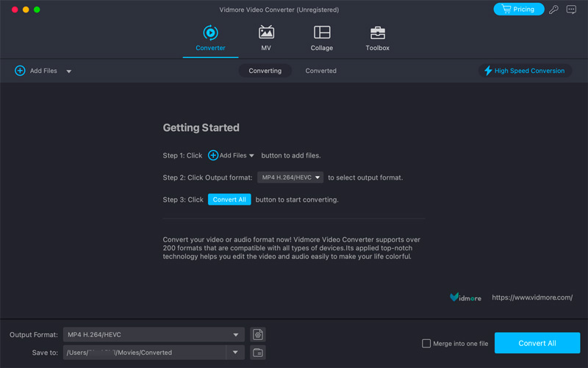Open the MP4 H.264/HEVC dropdown in Step 2

click(x=290, y=177)
